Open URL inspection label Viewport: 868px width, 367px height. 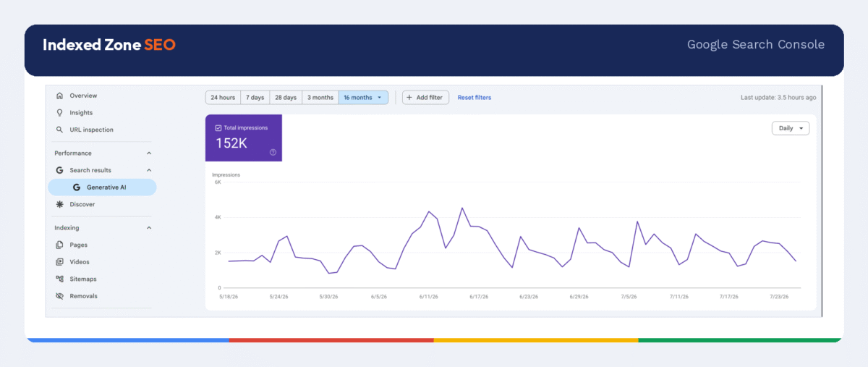coord(92,130)
